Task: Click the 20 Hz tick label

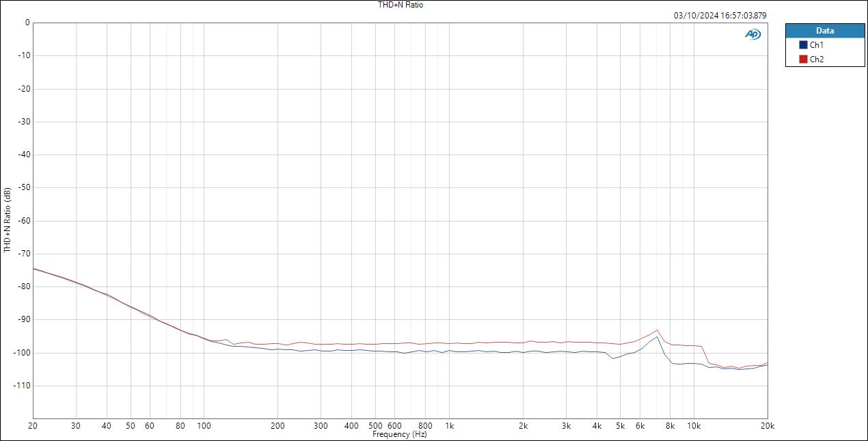Action: (31, 425)
